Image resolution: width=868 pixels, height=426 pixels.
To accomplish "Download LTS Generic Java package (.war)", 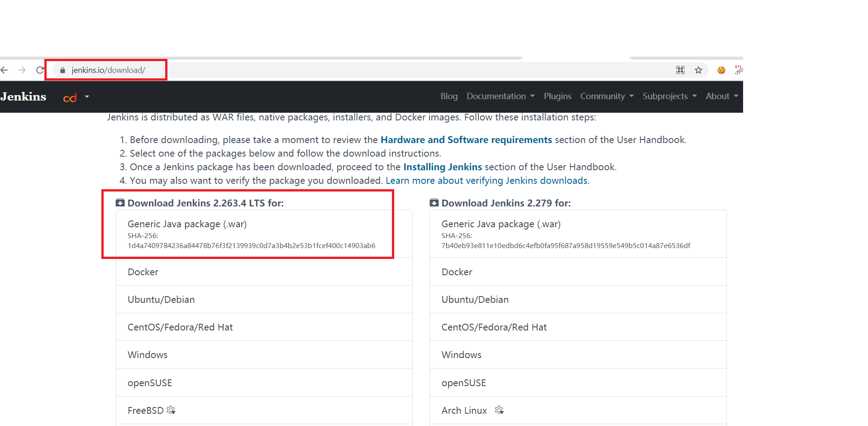I will point(187,224).
